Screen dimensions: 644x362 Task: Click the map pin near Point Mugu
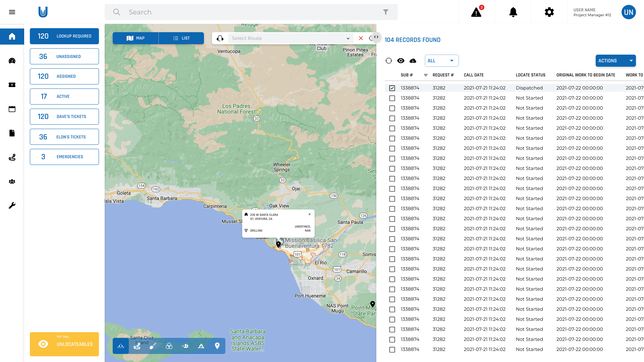tap(372, 304)
